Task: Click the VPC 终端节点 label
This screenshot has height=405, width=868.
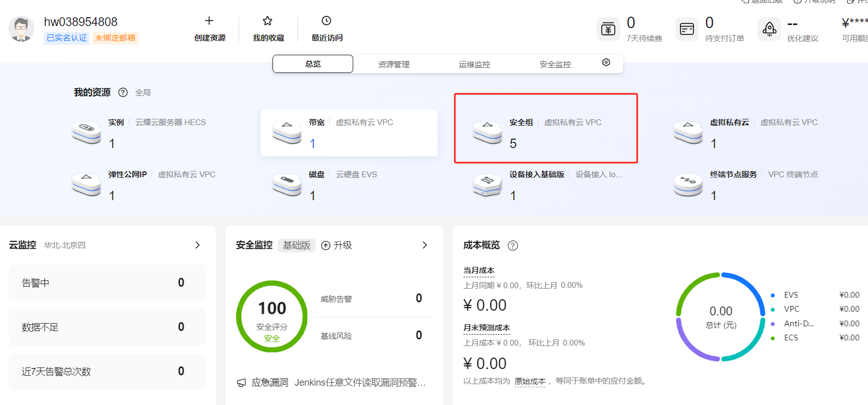Action: coord(793,175)
